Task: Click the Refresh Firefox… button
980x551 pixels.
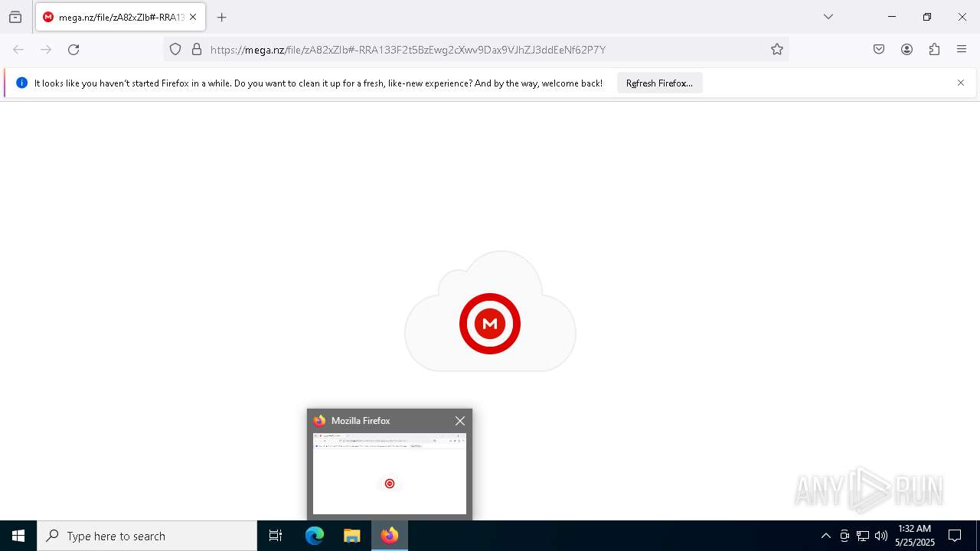Action: (x=659, y=83)
